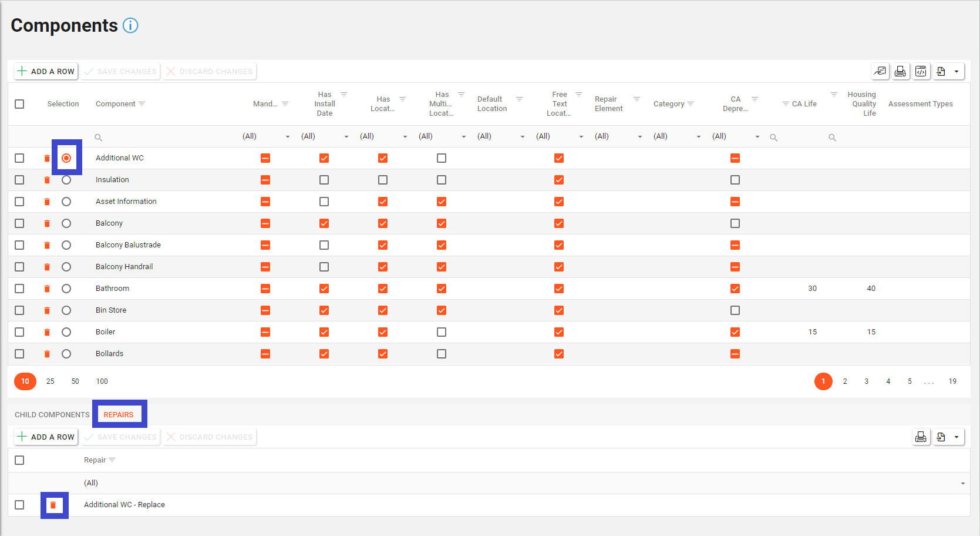This screenshot has height=536, width=980.
Task: Go to page 19 of components
Action: pos(952,381)
